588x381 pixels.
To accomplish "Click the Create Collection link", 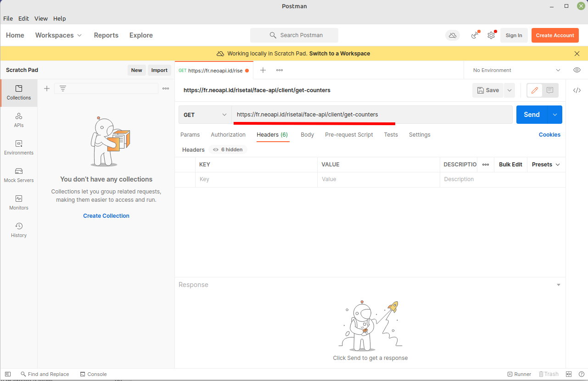I will [106, 216].
